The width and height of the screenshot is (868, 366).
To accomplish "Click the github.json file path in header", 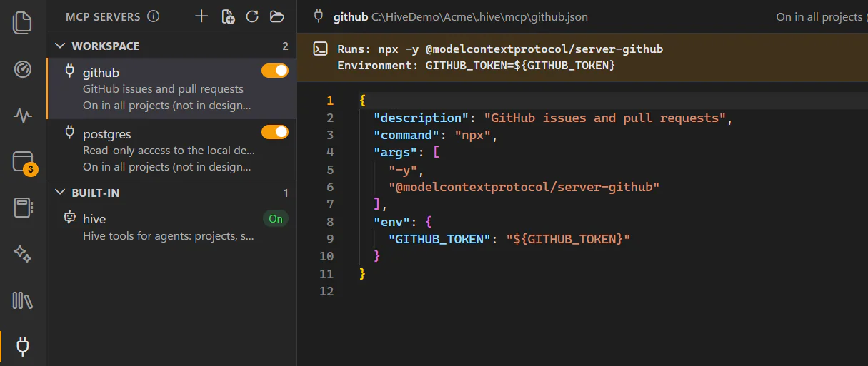I will pos(480,16).
